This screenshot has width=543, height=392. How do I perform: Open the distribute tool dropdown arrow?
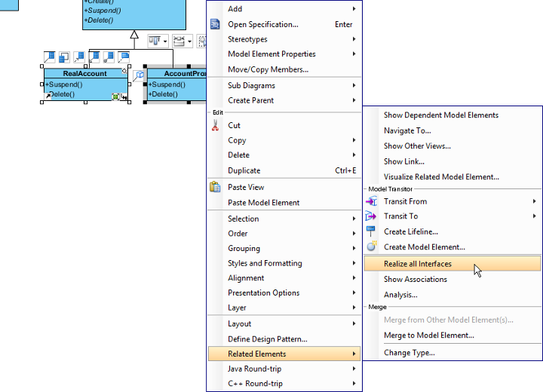pyautogui.click(x=189, y=41)
